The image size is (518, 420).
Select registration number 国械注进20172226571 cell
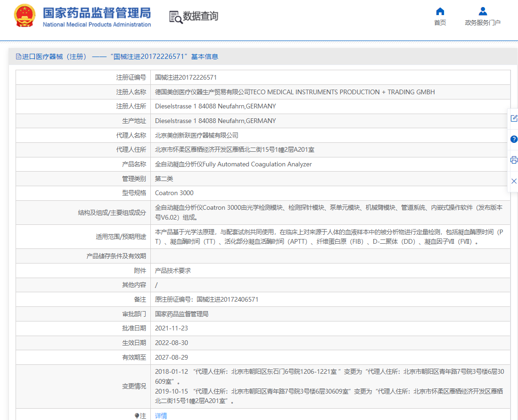click(x=186, y=77)
